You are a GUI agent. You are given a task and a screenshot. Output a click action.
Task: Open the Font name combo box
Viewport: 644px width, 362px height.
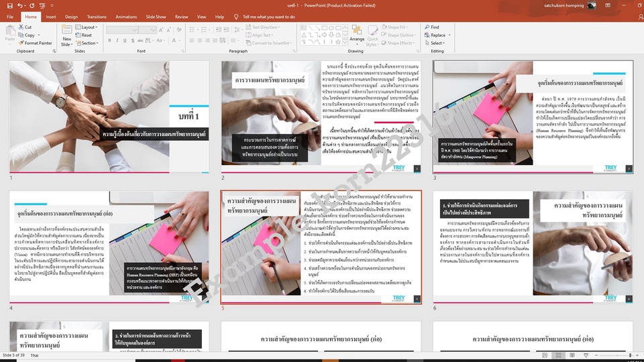(x=121, y=30)
